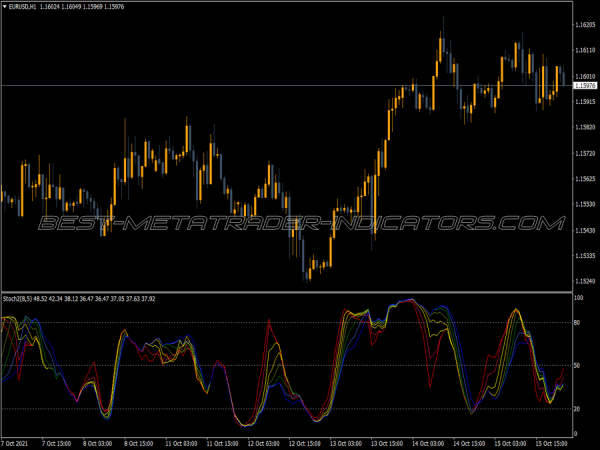The image size is (600, 450).
Task: Click the 11 Oct 03:00 time label
Action: (x=181, y=444)
